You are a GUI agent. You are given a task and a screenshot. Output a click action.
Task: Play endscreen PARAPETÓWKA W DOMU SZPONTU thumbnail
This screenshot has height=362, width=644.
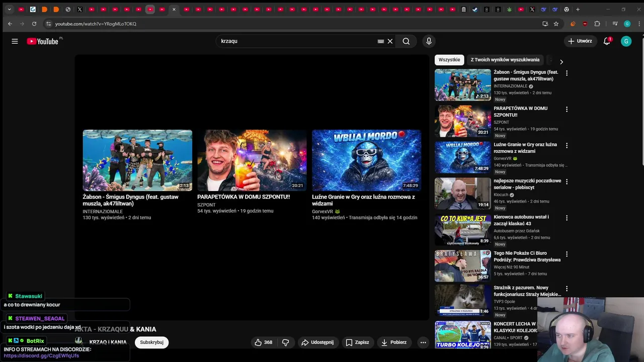tap(252, 160)
